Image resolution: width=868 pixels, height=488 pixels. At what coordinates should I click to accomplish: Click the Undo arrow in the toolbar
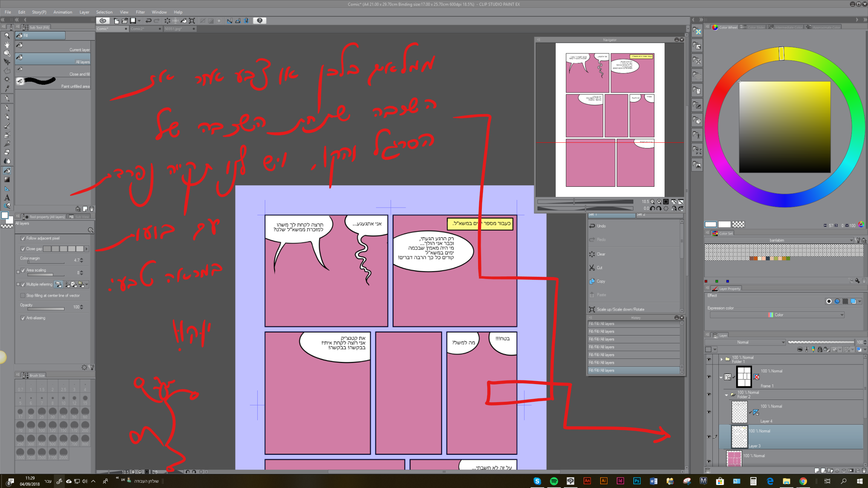[148, 21]
